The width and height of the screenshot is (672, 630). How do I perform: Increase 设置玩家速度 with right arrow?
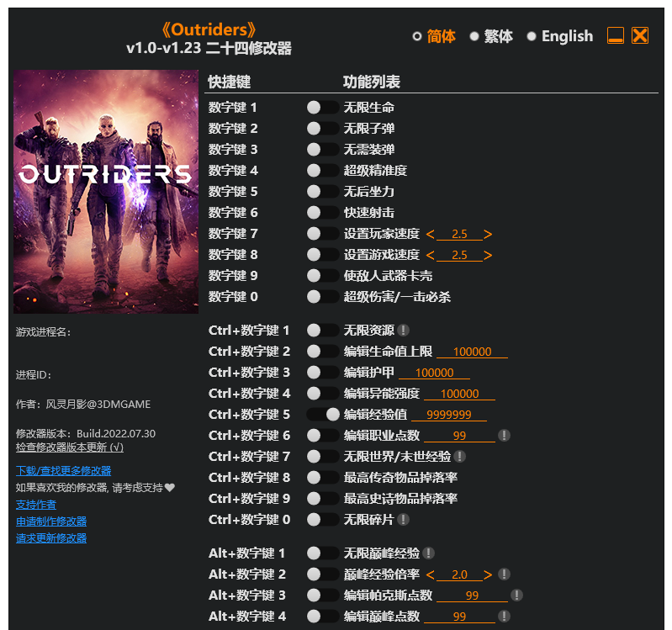488,234
